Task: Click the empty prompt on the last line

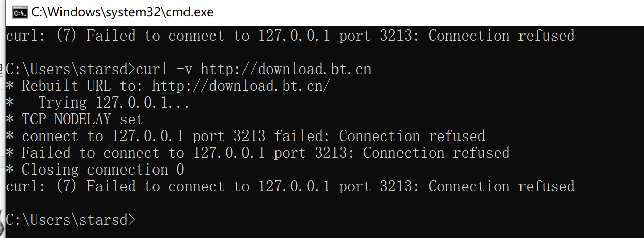Action: pos(71,220)
